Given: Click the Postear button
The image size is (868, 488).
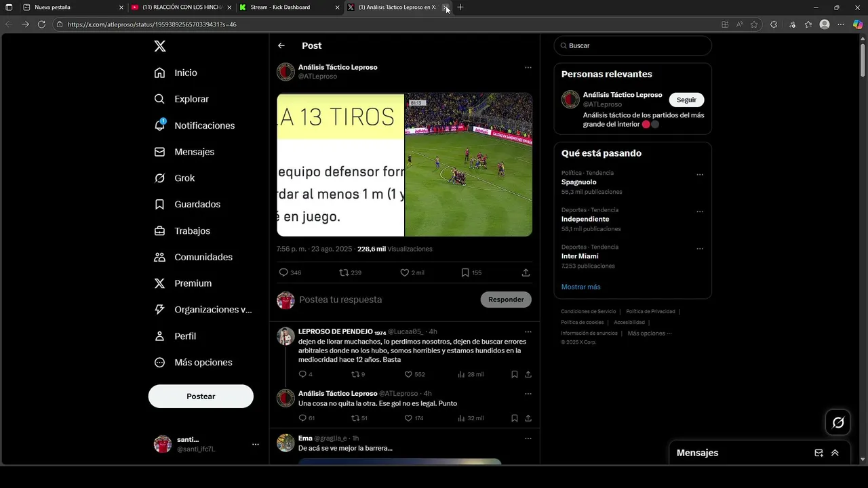Looking at the screenshot, I should [x=201, y=396].
